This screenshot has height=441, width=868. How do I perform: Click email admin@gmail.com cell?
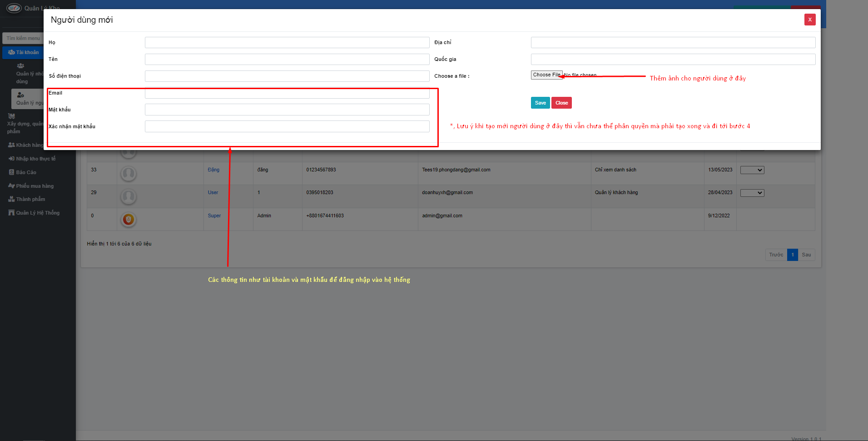click(x=442, y=215)
